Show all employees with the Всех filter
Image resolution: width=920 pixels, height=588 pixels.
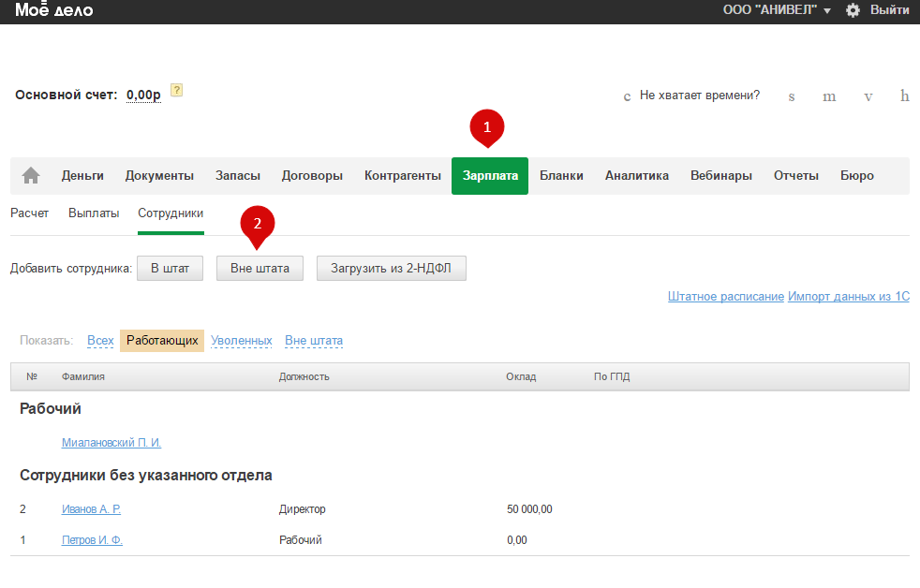pyautogui.click(x=100, y=341)
